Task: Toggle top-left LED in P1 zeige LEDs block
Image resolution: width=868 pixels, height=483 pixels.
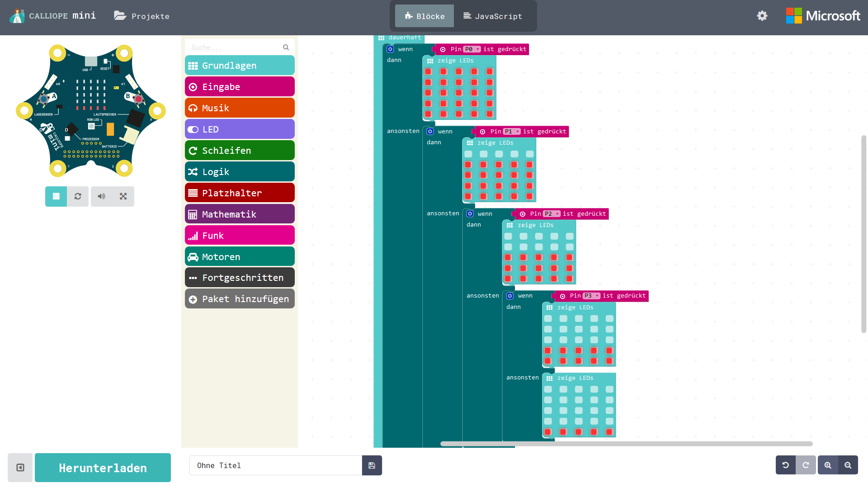Action: pos(468,154)
